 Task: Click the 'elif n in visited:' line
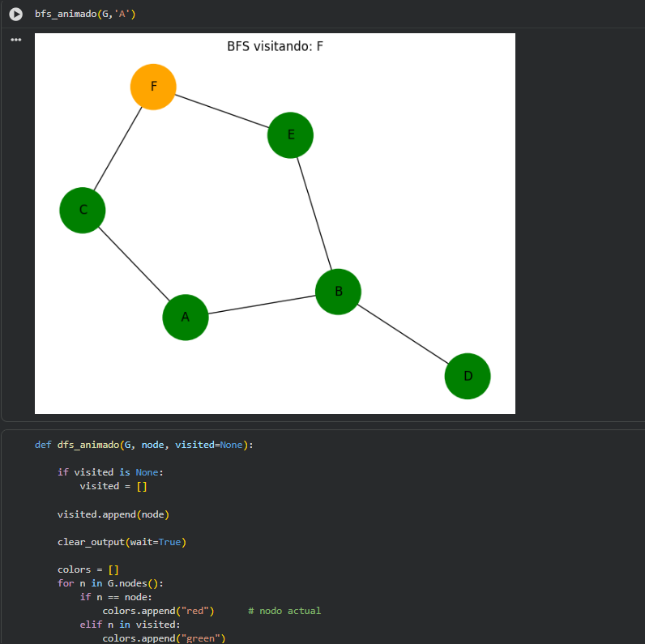130,625
